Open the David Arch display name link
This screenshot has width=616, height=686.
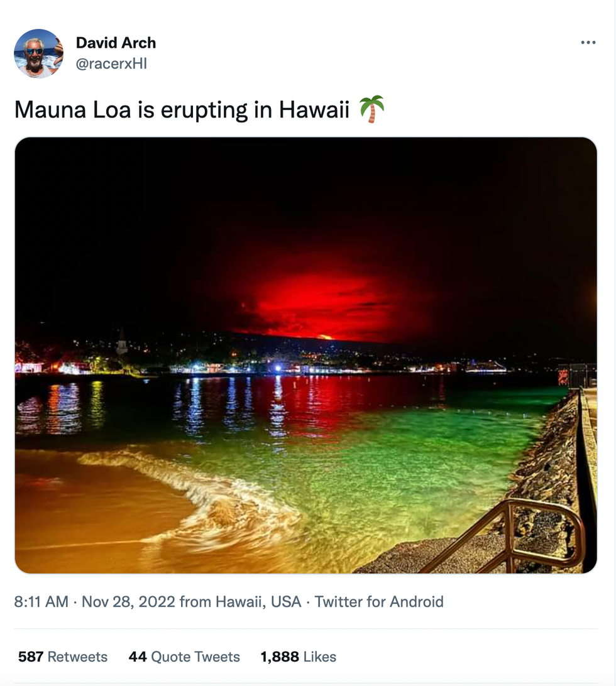click(x=116, y=43)
